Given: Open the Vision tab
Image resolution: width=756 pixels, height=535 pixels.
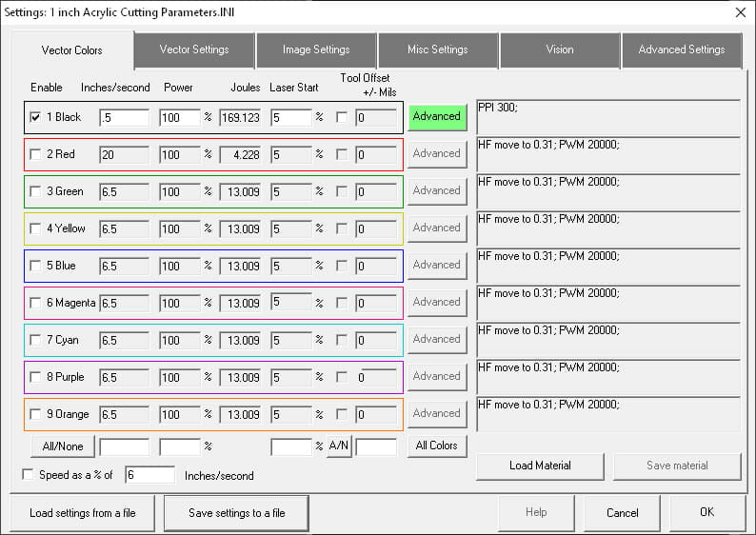Looking at the screenshot, I should tap(560, 50).
